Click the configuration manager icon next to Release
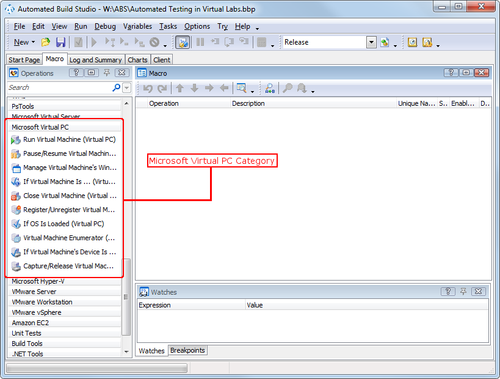Image resolution: width=500 pixels, height=379 pixels. click(385, 42)
